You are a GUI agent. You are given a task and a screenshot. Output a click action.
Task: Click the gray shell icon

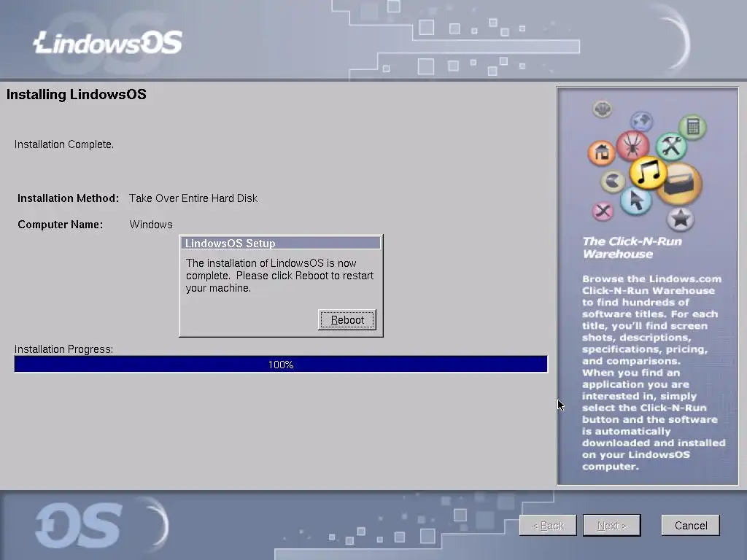[603, 109]
